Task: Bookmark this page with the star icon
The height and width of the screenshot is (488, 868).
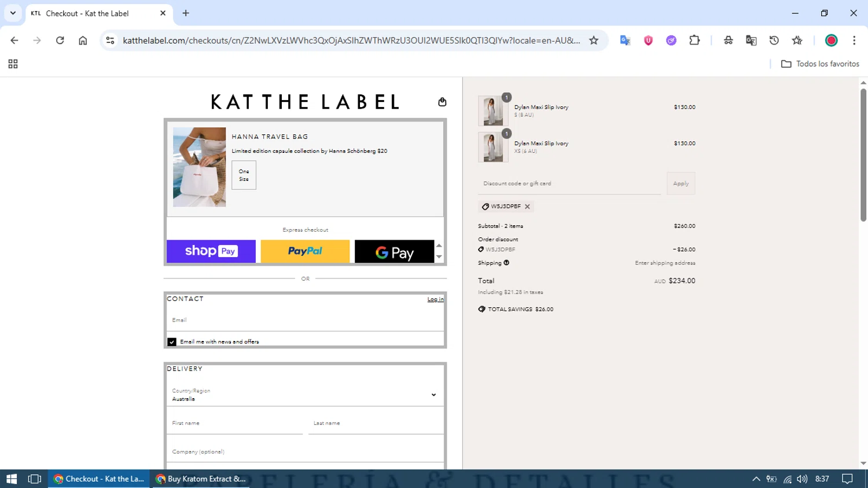Action: (x=594, y=41)
